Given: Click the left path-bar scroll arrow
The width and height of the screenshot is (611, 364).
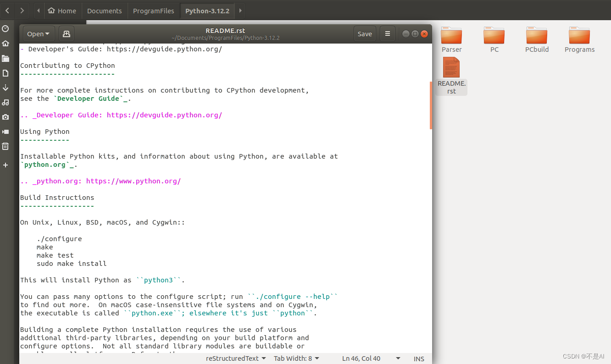Looking at the screenshot, I should click(x=38, y=11).
